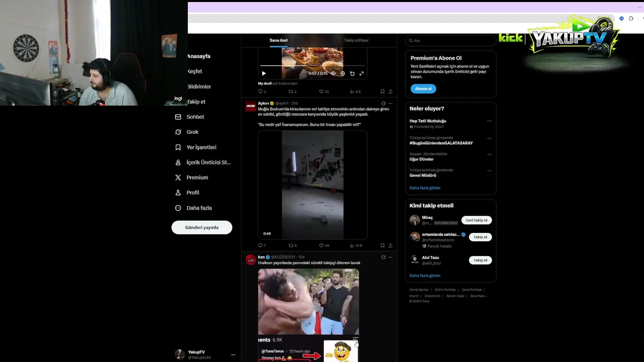Open options for Genel Müdürü trend
The width and height of the screenshot is (644, 362).
coord(489,170)
